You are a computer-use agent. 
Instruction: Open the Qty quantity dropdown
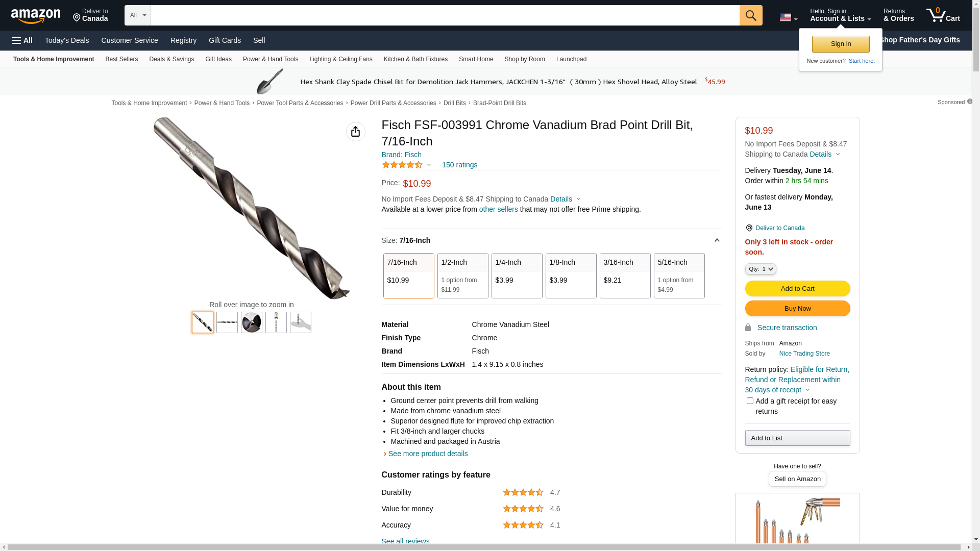pos(760,269)
